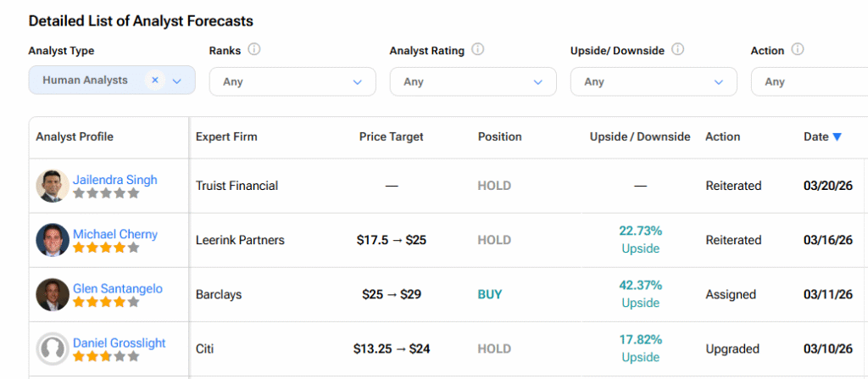Open Michael Cherny analyst profile link
The image size is (868, 379).
pos(115,234)
